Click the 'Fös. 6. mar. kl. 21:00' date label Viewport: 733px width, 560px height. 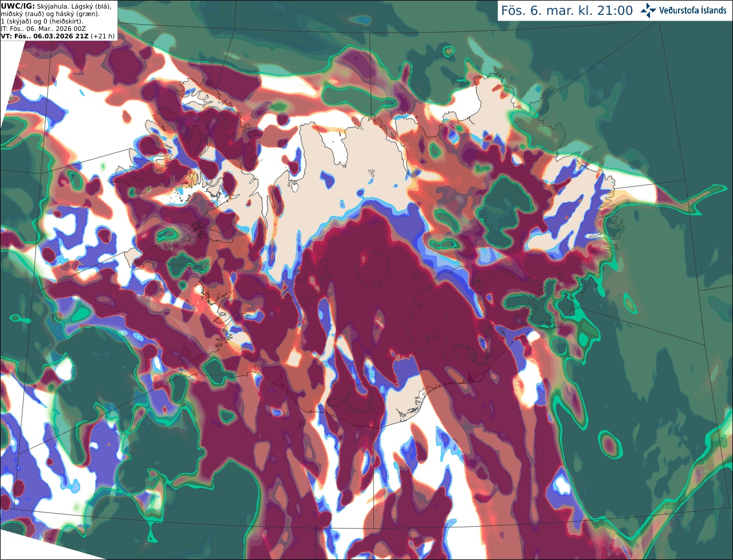click(567, 11)
